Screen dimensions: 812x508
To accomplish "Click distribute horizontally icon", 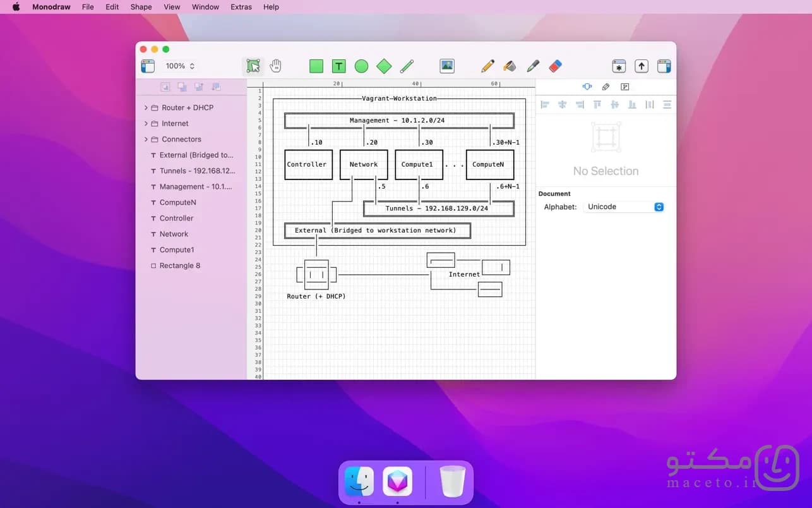I will [x=650, y=105].
